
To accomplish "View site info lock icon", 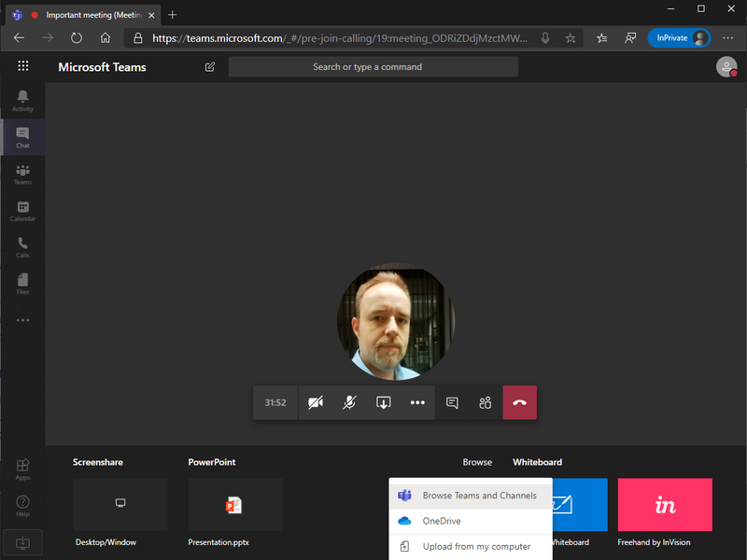I will (x=137, y=38).
